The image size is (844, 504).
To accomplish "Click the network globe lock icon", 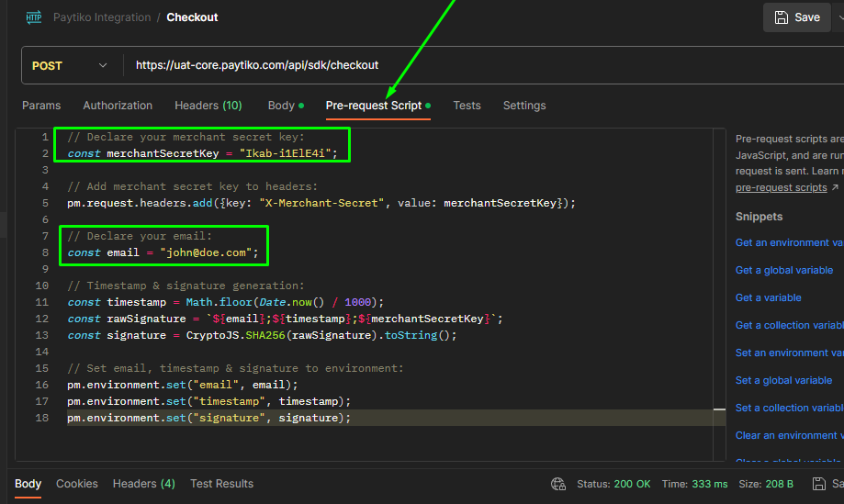I will (x=558, y=484).
